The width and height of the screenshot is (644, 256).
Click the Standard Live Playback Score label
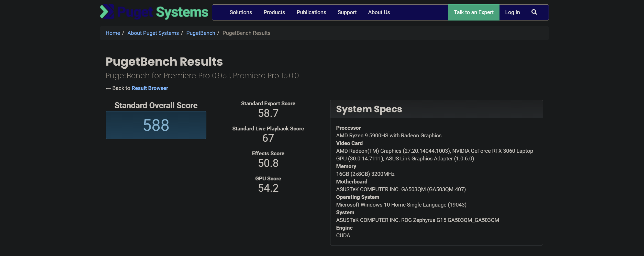tap(268, 129)
